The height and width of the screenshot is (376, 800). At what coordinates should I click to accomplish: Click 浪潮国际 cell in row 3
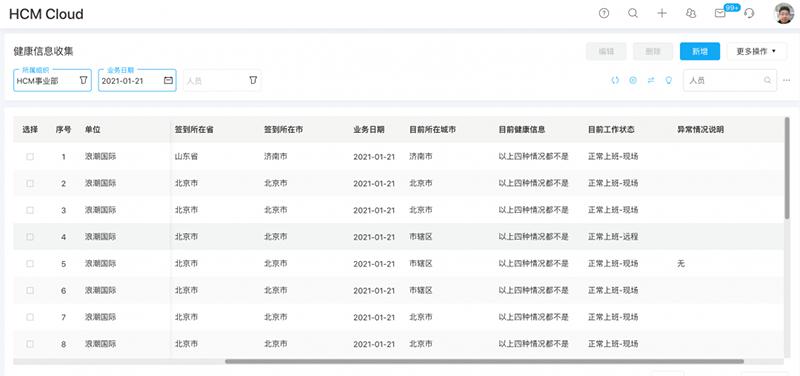pos(101,210)
